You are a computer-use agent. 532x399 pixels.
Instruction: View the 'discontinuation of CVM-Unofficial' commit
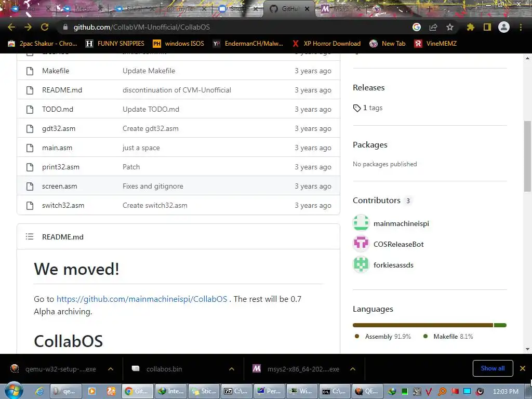tap(177, 90)
